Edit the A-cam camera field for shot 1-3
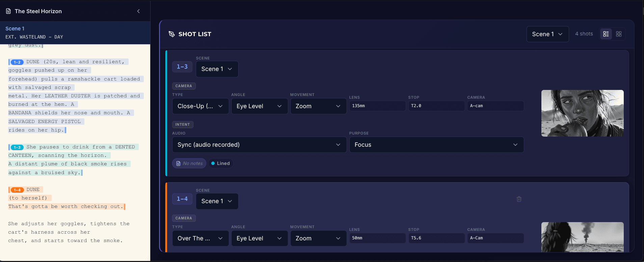This screenshot has width=644, height=262. click(x=495, y=106)
